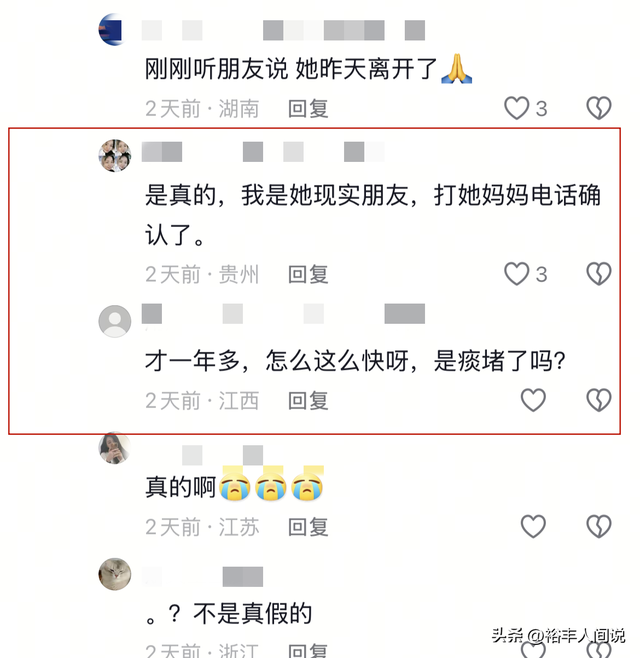Dislike the Jiangxi comment with broken heart

coord(598,400)
